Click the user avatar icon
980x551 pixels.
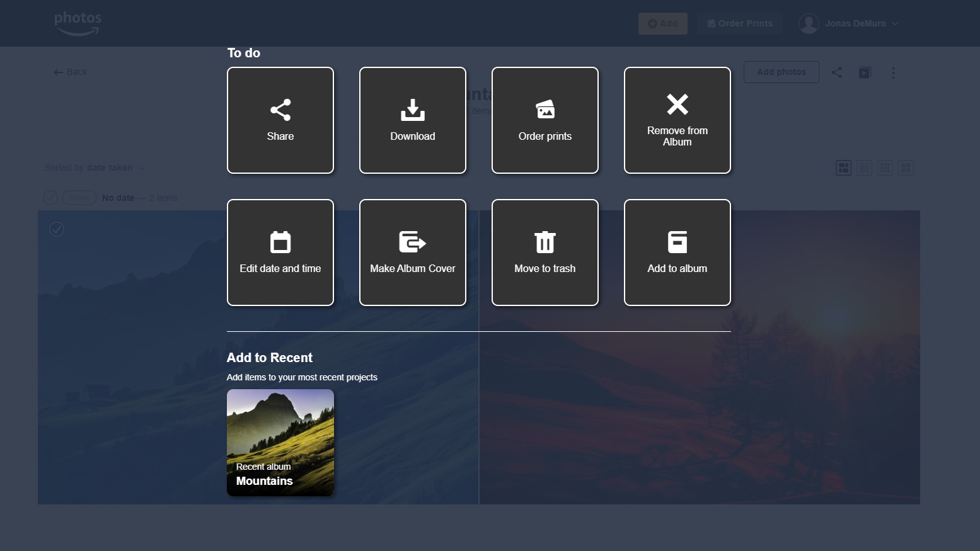[x=809, y=23]
